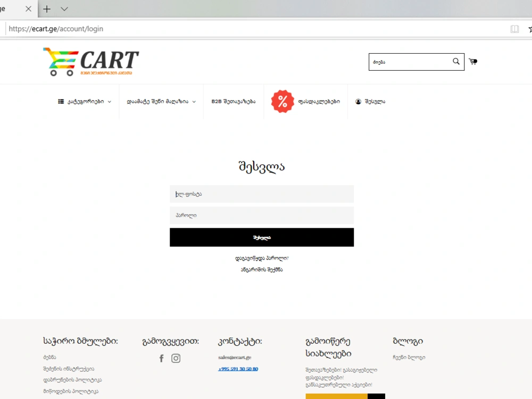The width and height of the screenshot is (532, 399).
Task: Open the კატეგორიები menu
Action: pos(85,102)
